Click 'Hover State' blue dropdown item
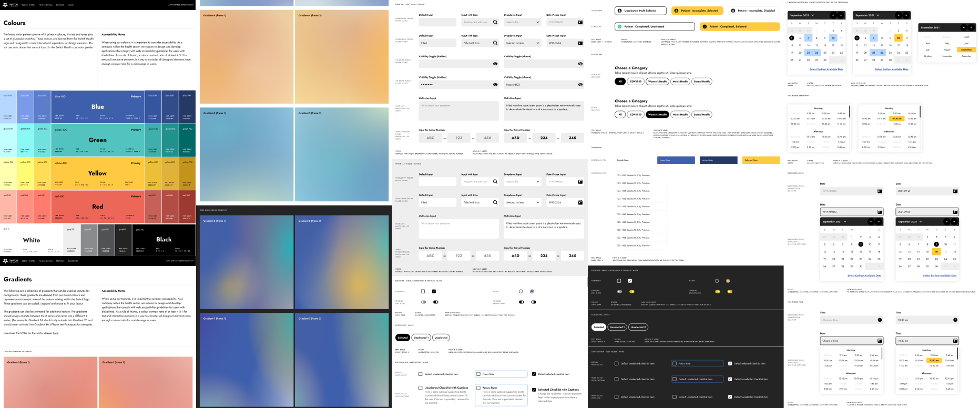 coord(676,160)
